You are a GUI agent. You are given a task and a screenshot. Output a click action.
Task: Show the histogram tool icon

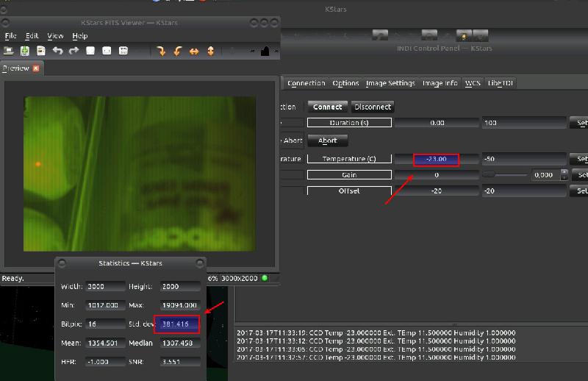pyautogui.click(x=265, y=51)
